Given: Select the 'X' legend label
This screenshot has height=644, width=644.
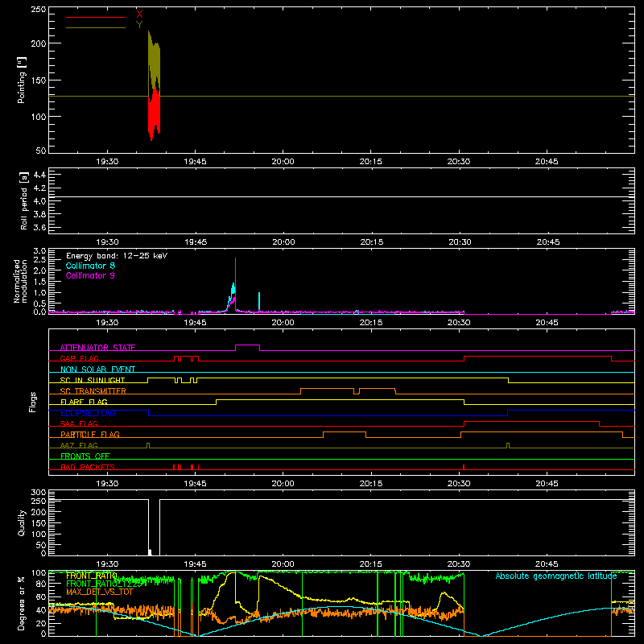Looking at the screenshot, I should [139, 14].
